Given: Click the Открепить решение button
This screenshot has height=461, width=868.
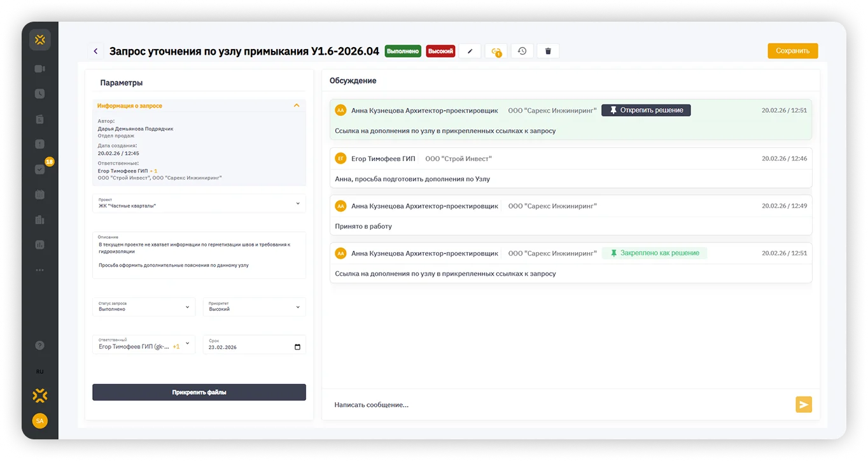Looking at the screenshot, I should 646,110.
